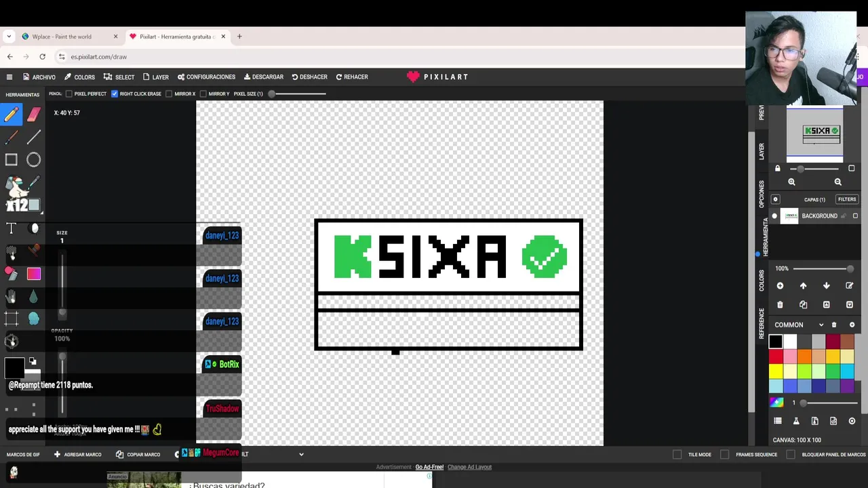Choose the Hand pan tool
The width and height of the screenshot is (868, 488).
tap(12, 296)
